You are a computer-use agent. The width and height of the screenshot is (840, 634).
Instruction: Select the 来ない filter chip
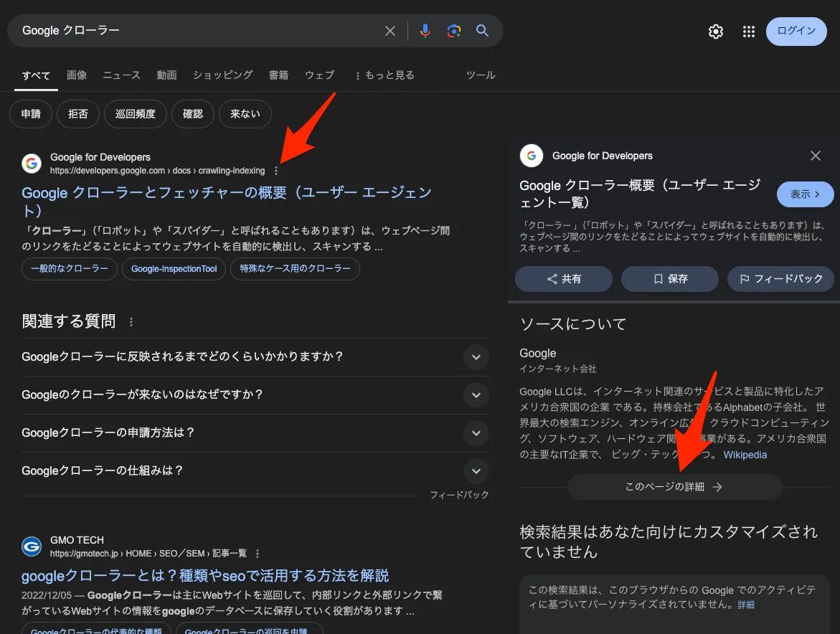click(x=245, y=114)
